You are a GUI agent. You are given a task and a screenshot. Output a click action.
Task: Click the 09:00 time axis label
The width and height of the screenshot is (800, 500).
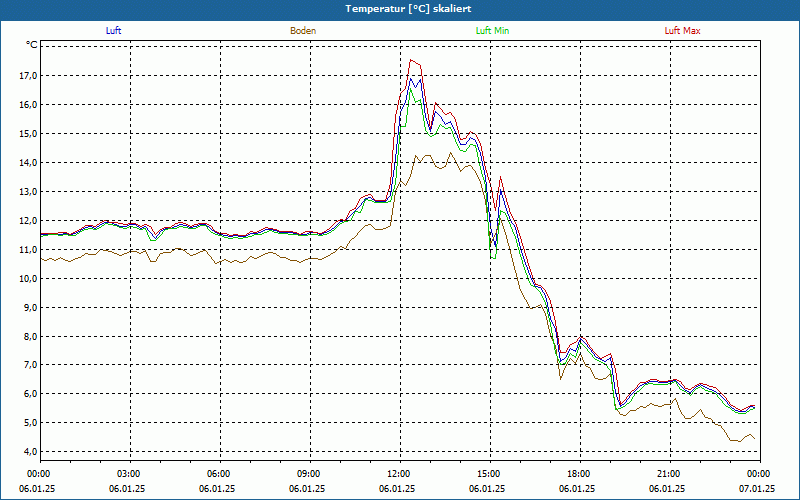(x=310, y=474)
